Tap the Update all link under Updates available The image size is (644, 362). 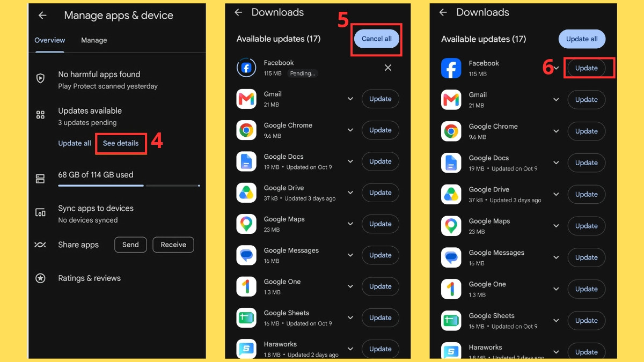pos(75,143)
